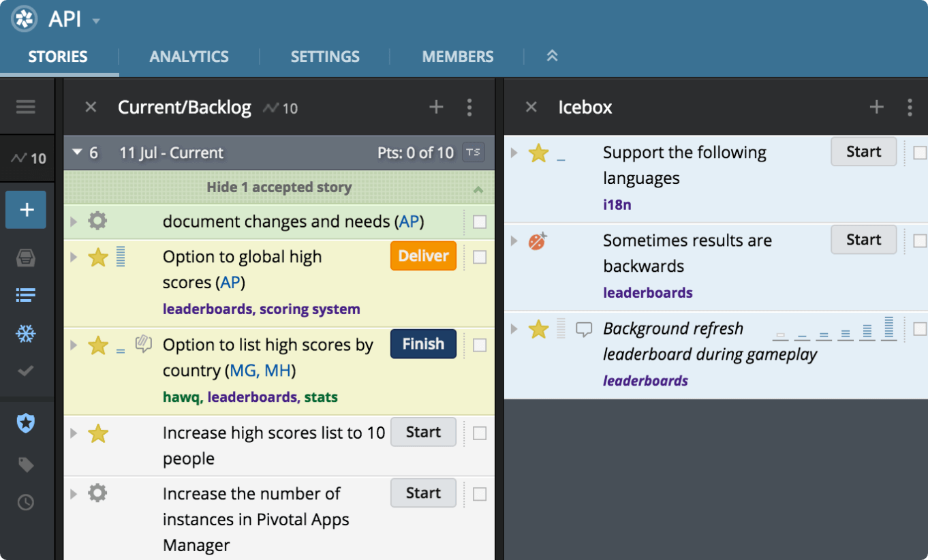The image size is (928, 560).
Task: Select checkbox for Pivotal Apps Manager chore
Action: pyautogui.click(x=480, y=494)
